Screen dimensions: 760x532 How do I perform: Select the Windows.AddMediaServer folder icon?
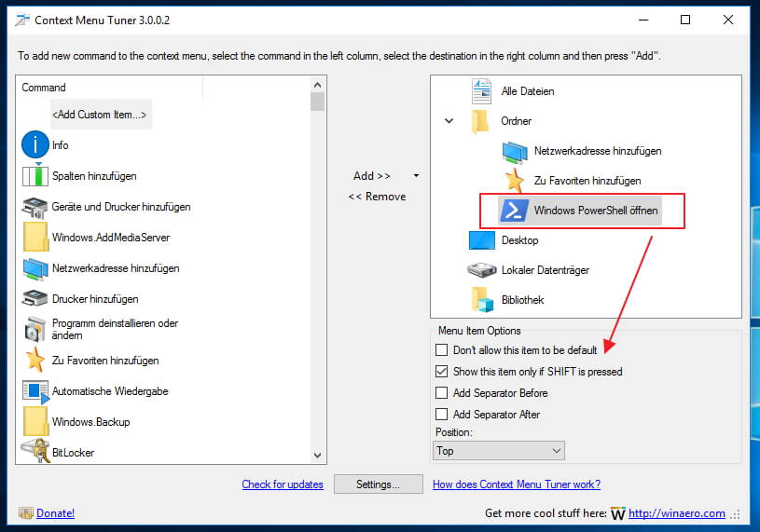[35, 237]
